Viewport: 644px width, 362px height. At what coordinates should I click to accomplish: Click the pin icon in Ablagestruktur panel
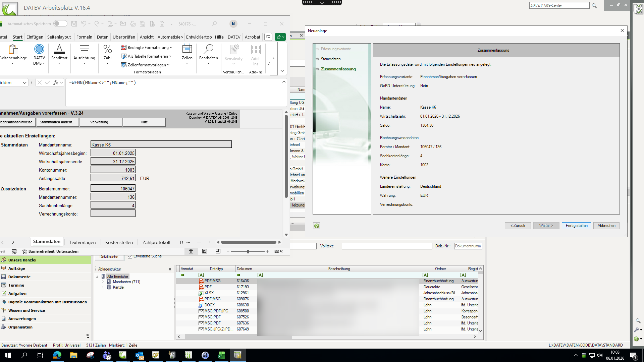pos(170,269)
